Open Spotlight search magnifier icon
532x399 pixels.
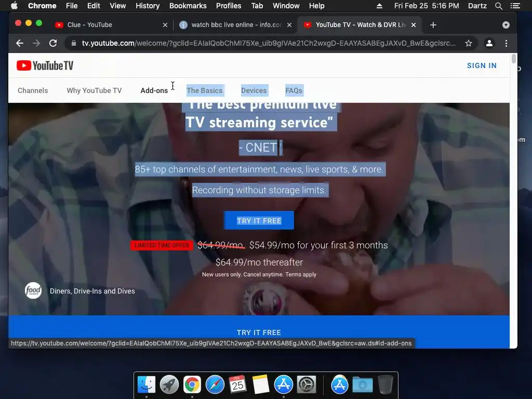[x=498, y=6]
